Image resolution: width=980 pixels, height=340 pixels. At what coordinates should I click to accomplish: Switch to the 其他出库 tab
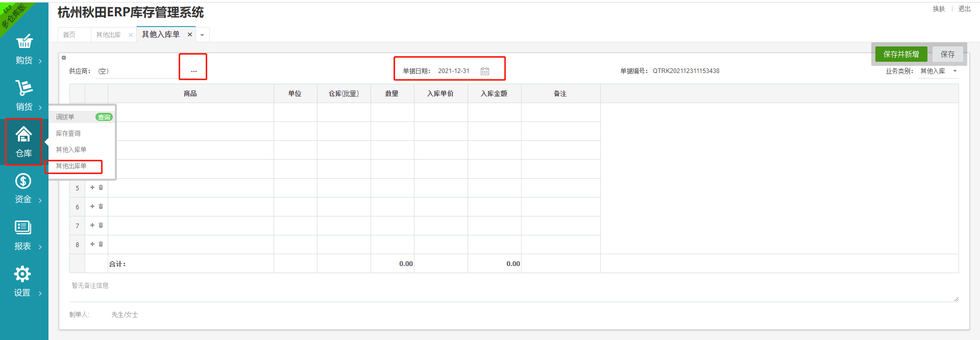108,35
